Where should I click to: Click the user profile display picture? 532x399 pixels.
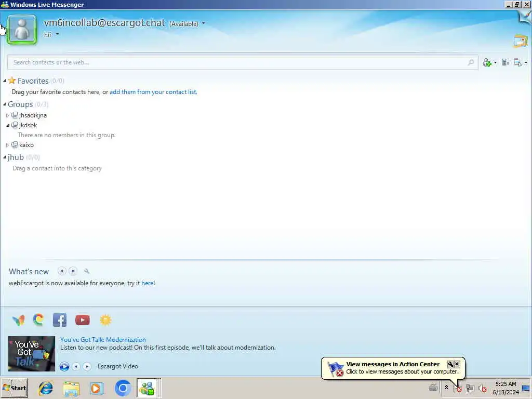click(22, 29)
